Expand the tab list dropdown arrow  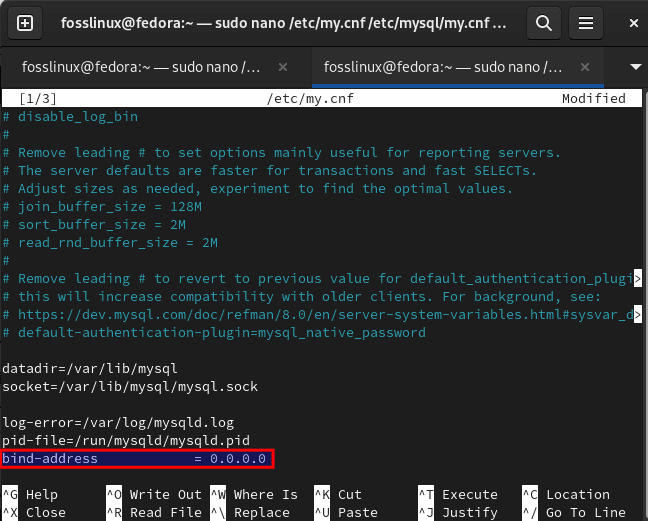(x=635, y=67)
